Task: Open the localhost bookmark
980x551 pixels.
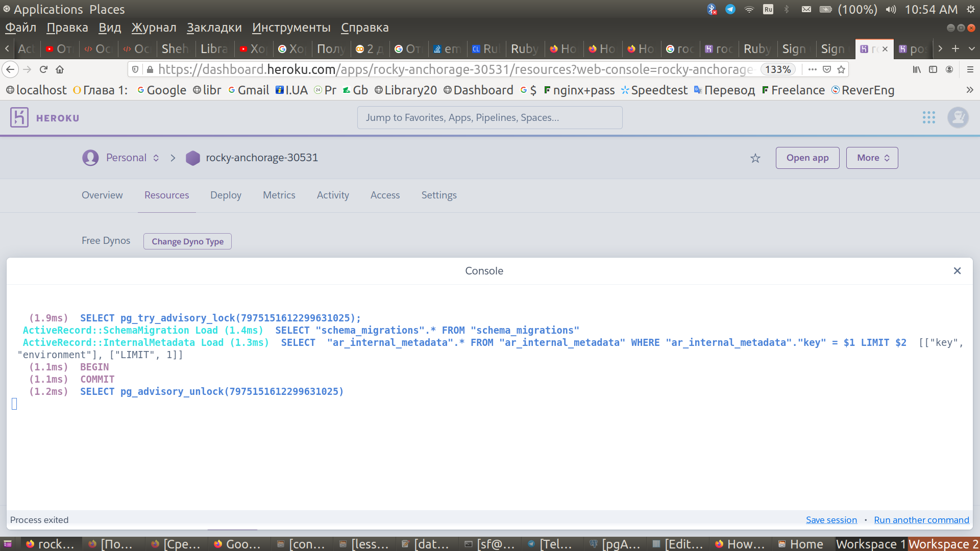Action: pyautogui.click(x=36, y=90)
